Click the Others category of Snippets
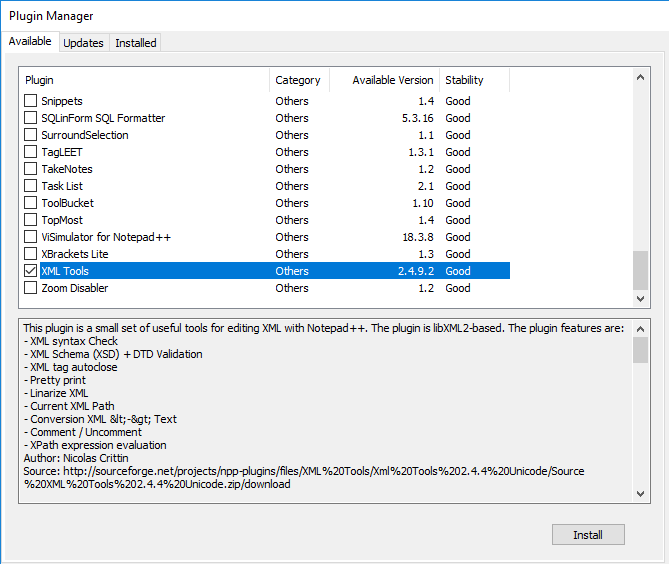 click(x=292, y=101)
